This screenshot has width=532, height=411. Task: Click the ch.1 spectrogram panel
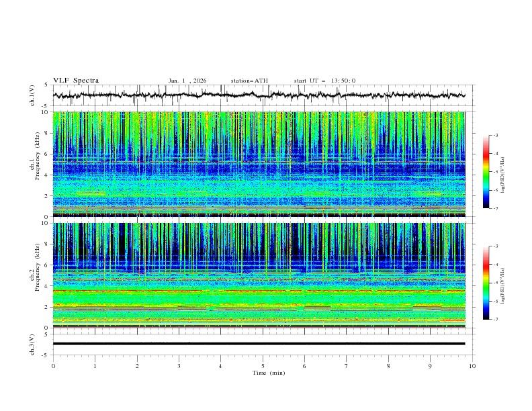click(259, 164)
